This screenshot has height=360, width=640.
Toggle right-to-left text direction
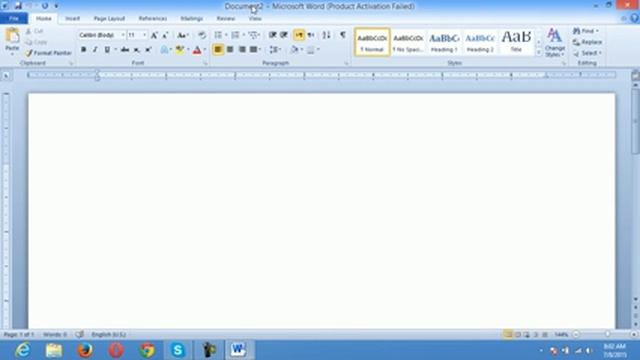click(x=311, y=35)
